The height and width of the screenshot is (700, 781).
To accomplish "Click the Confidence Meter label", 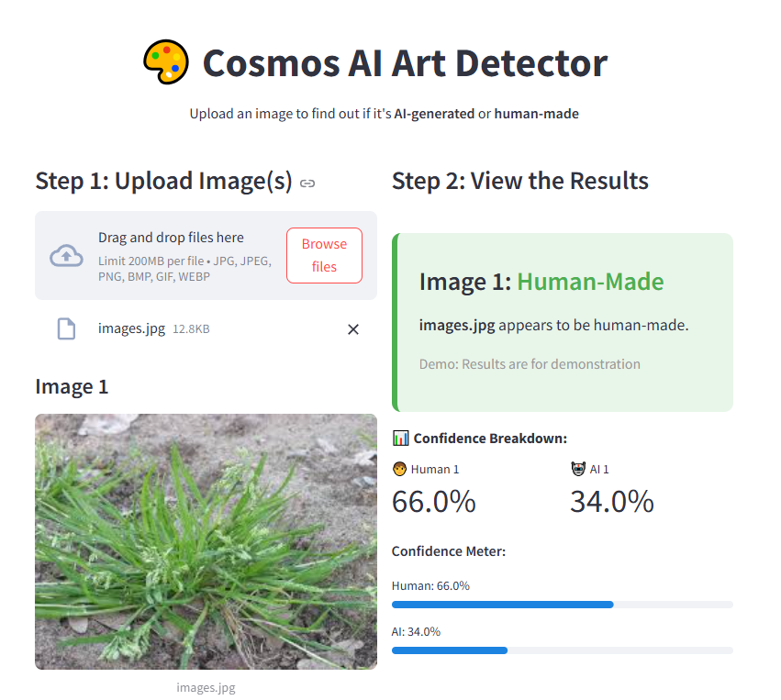I will (448, 551).
